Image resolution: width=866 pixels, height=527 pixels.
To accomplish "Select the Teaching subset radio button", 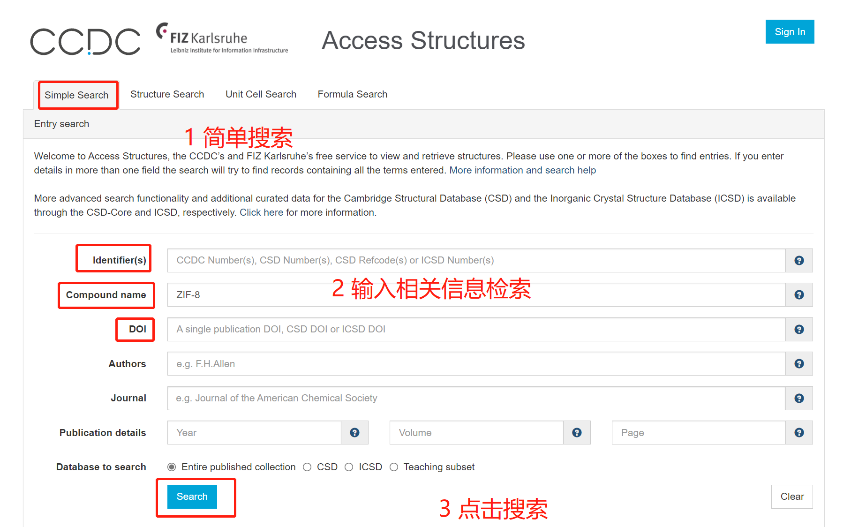I will point(394,467).
